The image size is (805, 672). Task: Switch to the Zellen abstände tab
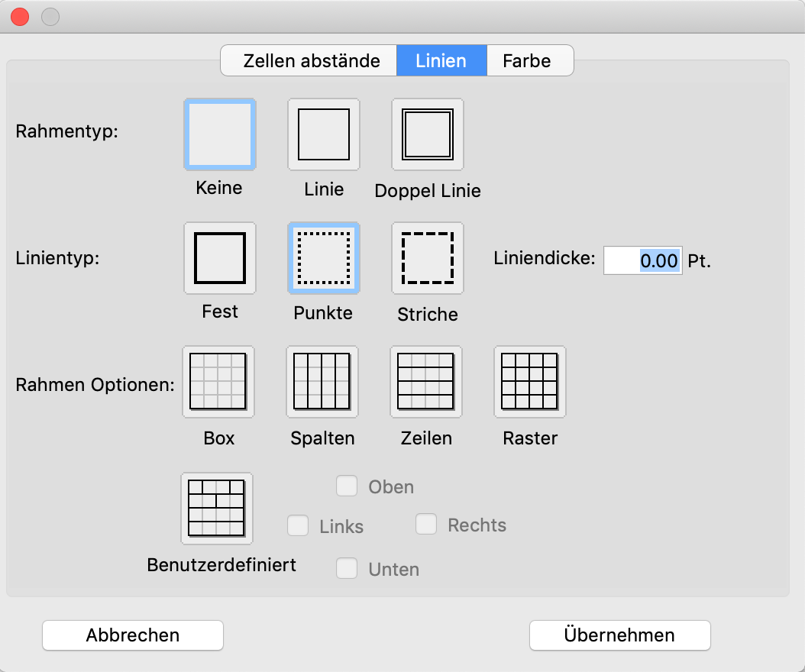click(311, 61)
